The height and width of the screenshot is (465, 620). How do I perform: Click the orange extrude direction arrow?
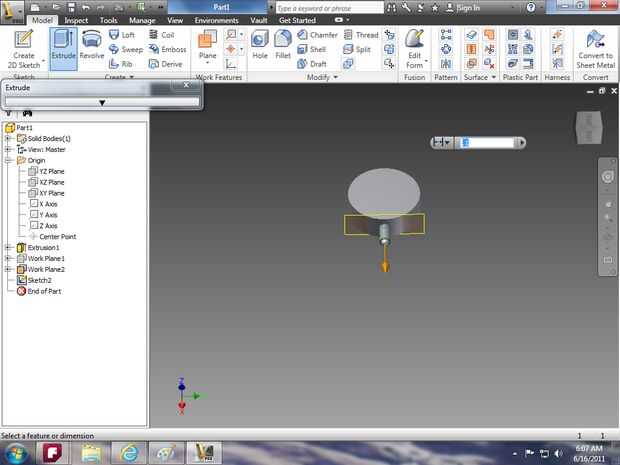(x=385, y=258)
